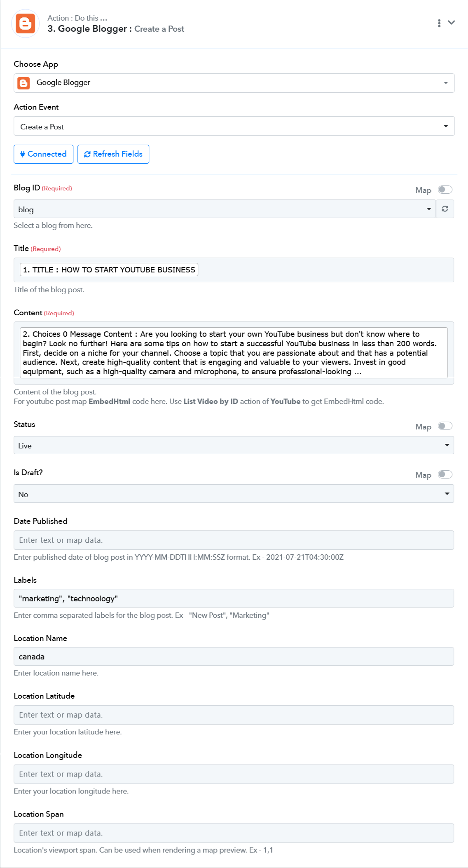Refresh the Blog ID list icon

coord(445,209)
